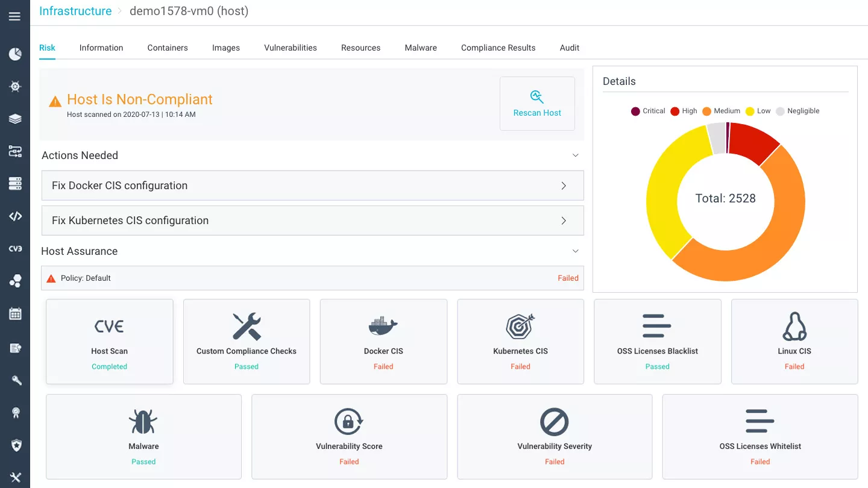Click the Vulnerability Score lock icon
This screenshot has height=488, width=868.
349,422
